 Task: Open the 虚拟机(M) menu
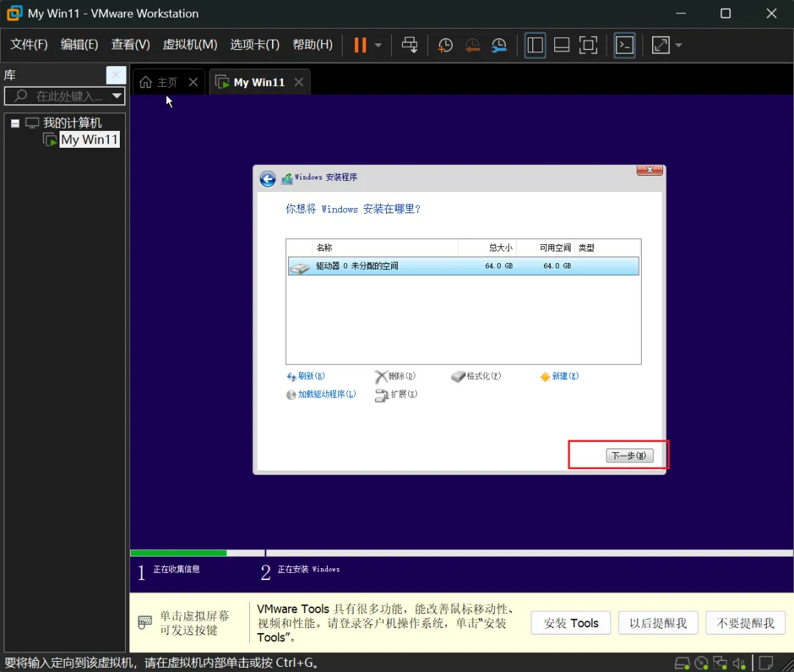tap(190, 45)
